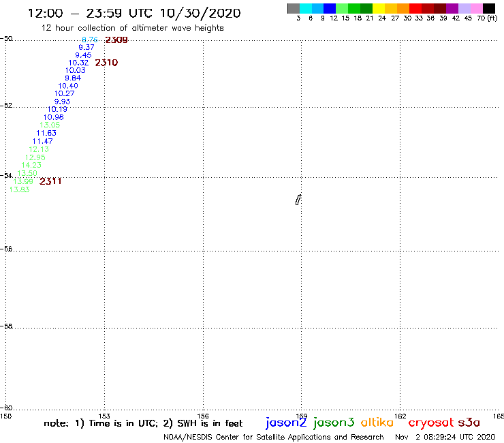Select the wave height reading 13.83

click(x=19, y=189)
